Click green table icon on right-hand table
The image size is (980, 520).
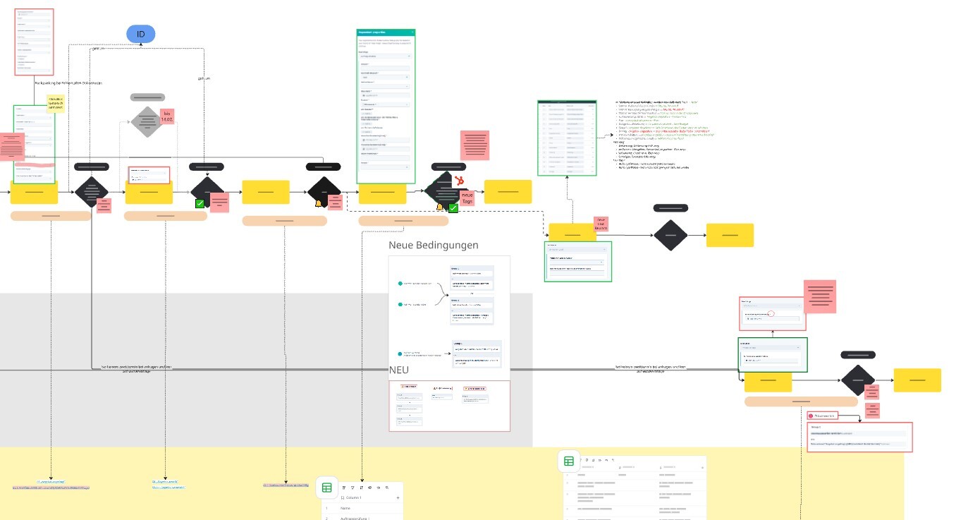569,461
